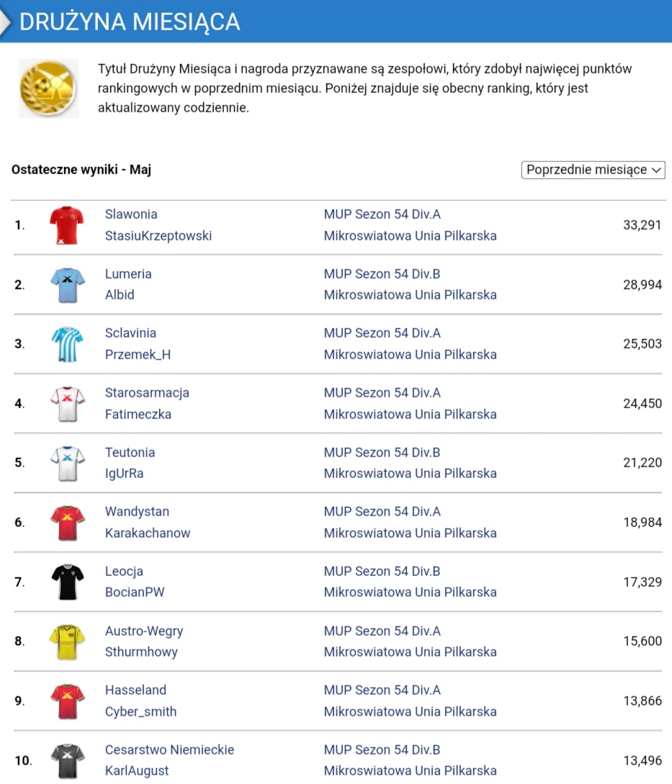Open manager StasiuKrzeptowski's profile
This screenshot has width=672, height=784.
(158, 235)
